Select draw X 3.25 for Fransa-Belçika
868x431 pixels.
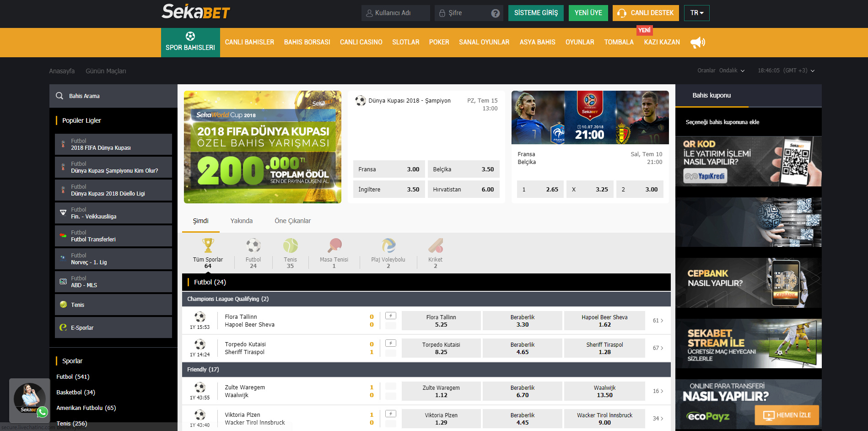(x=590, y=189)
